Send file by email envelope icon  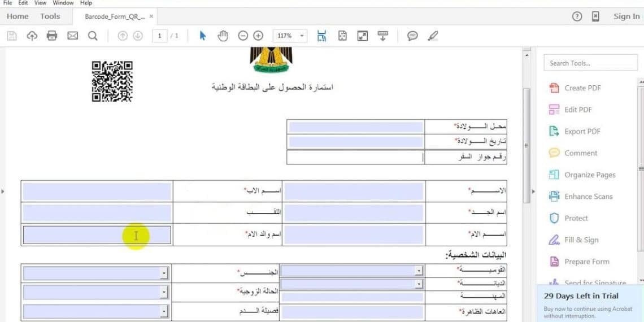pyautogui.click(x=72, y=36)
